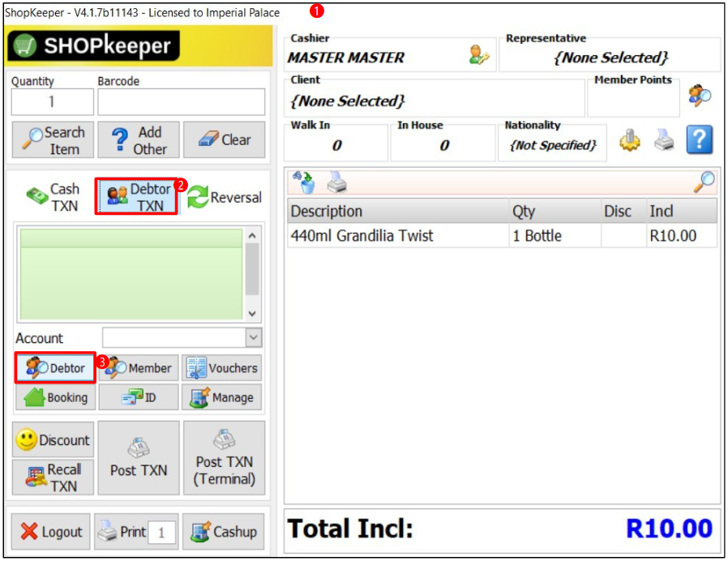Switch to Debtor TXN mode
728x561 pixels.
(136, 197)
